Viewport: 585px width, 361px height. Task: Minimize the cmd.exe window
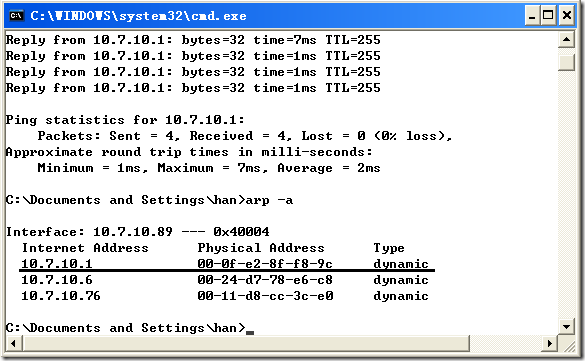point(532,16)
